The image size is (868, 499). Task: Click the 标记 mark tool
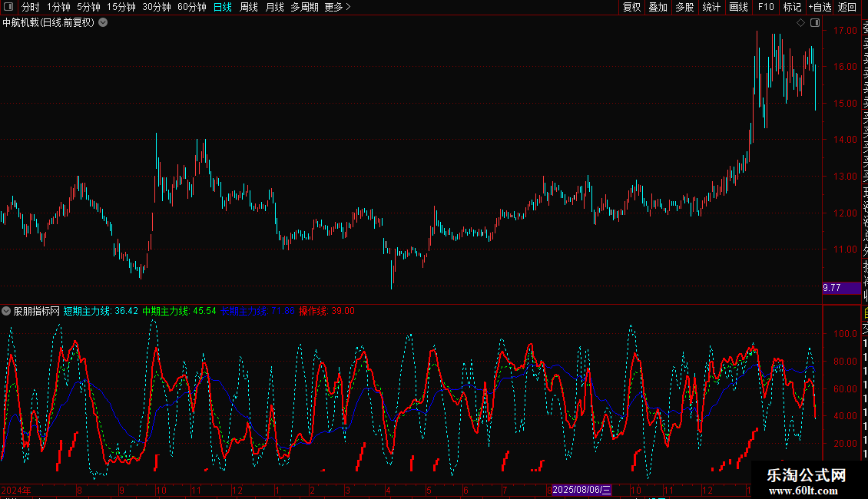pyautogui.click(x=792, y=7)
